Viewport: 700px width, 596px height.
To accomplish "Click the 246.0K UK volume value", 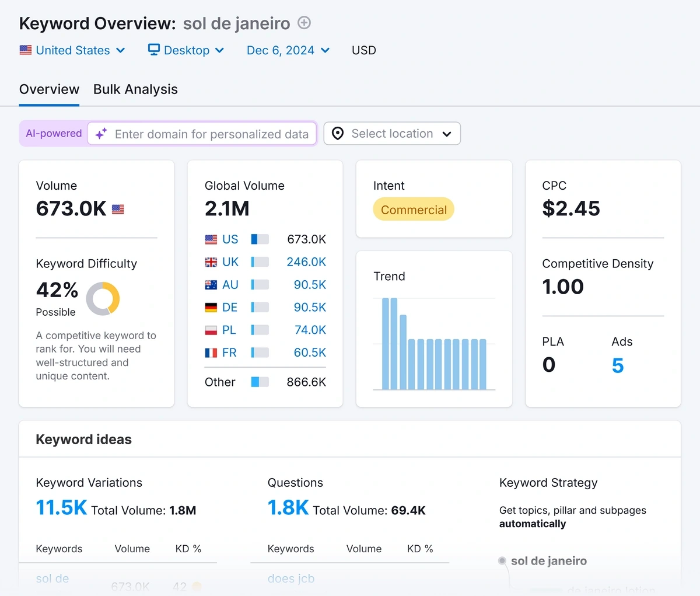I will coord(306,262).
